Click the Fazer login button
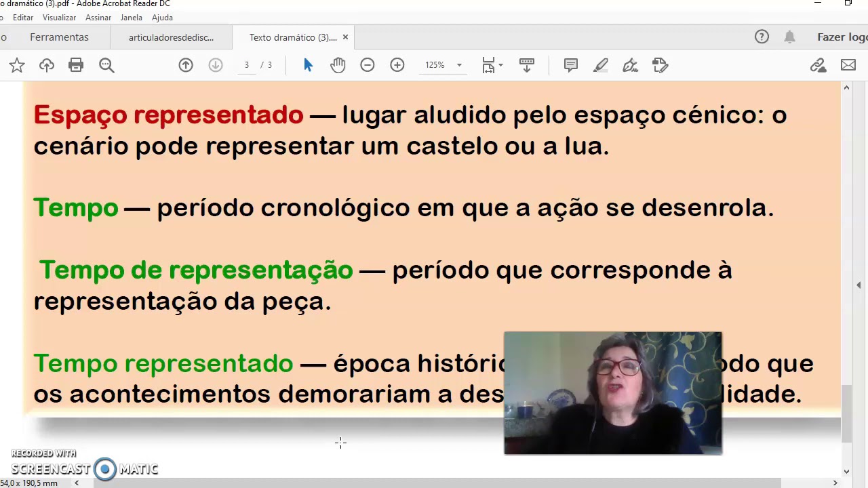The height and width of the screenshot is (488, 868). [842, 37]
